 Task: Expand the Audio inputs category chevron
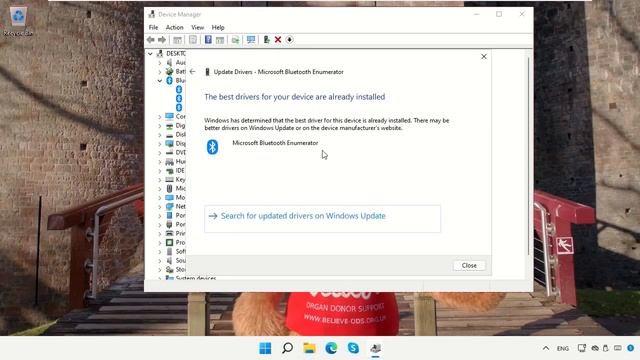coord(160,63)
